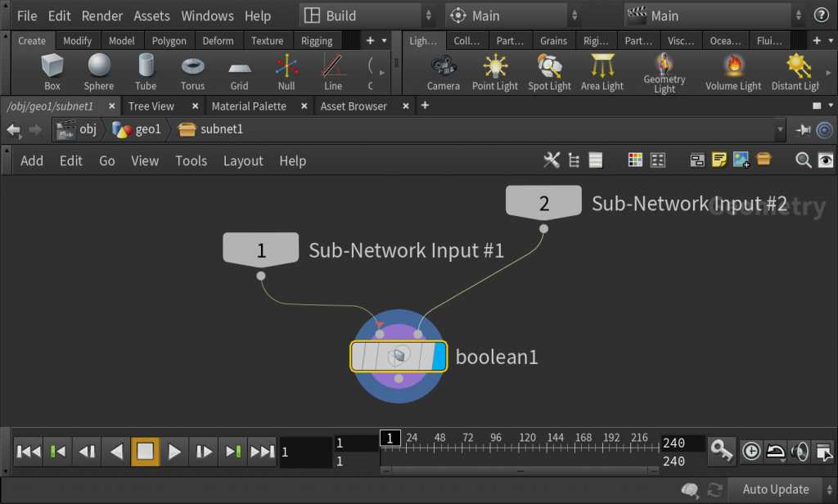Create an Area Light
This screenshot has width=838, height=504.
point(602,72)
